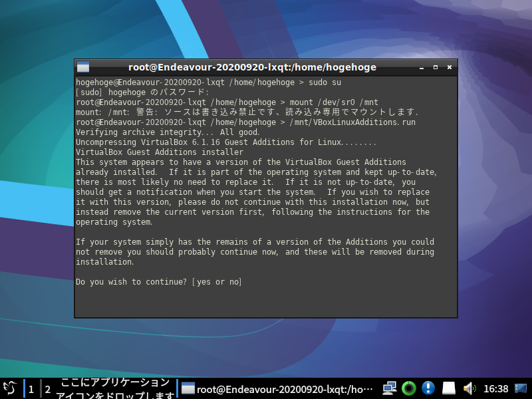Click the show desktop icon
532x399 pixels.
521,388
